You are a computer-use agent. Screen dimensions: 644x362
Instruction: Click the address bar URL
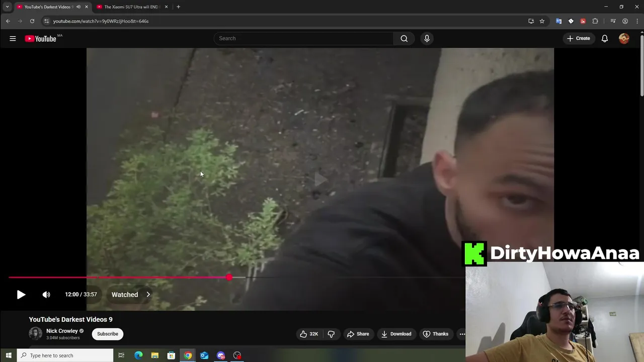(101, 21)
